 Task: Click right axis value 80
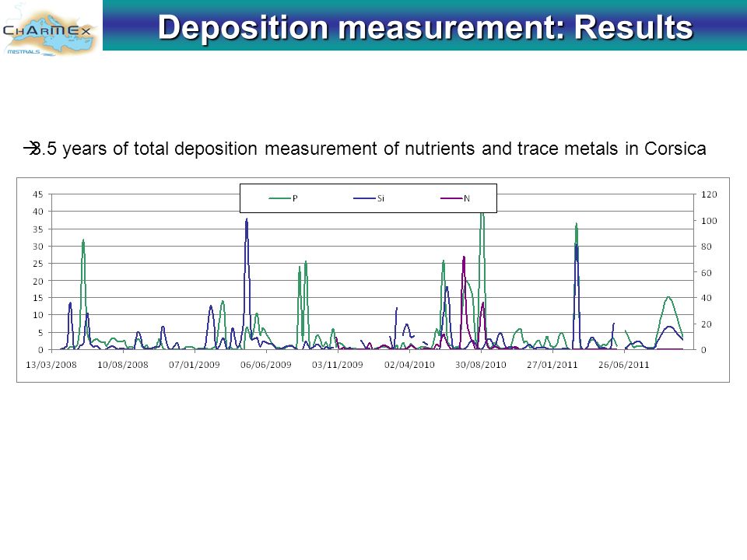706,247
